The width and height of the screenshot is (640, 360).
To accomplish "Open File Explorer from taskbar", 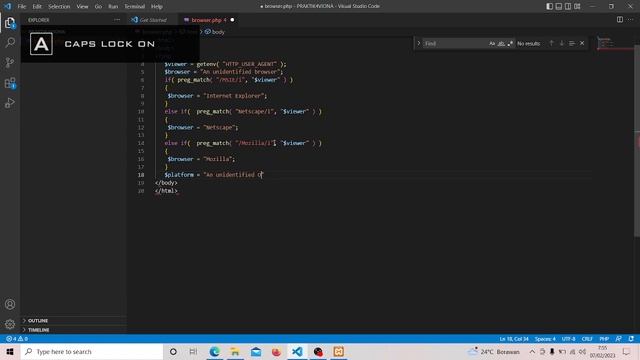I will tap(235, 351).
